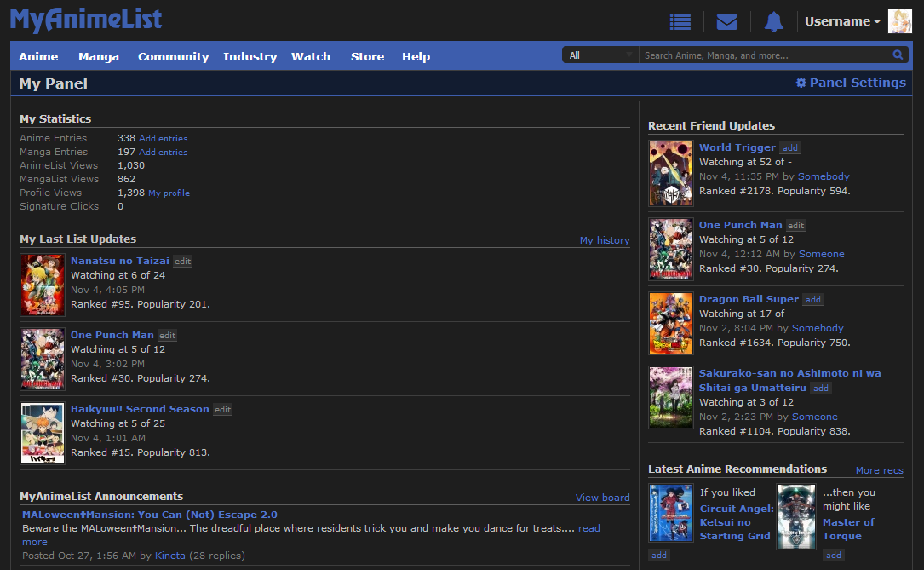Open the notifications bell icon
Screen dimensions: 924x570
tap(773, 22)
